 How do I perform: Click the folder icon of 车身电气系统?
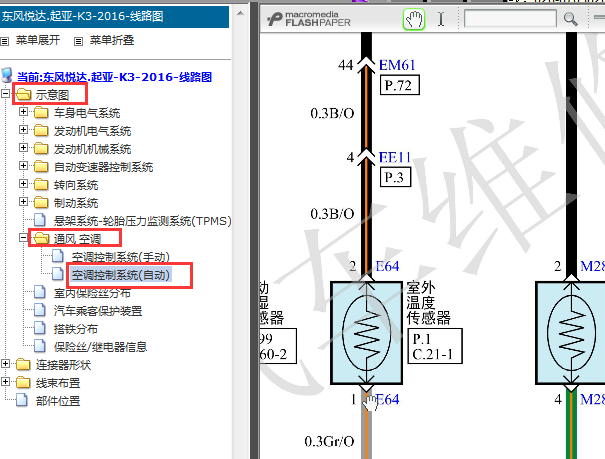[41, 113]
